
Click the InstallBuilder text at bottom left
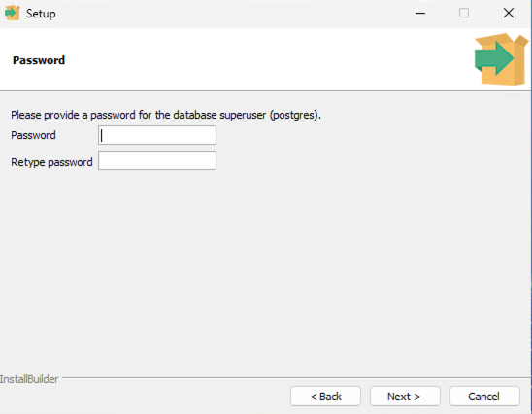pos(29,379)
